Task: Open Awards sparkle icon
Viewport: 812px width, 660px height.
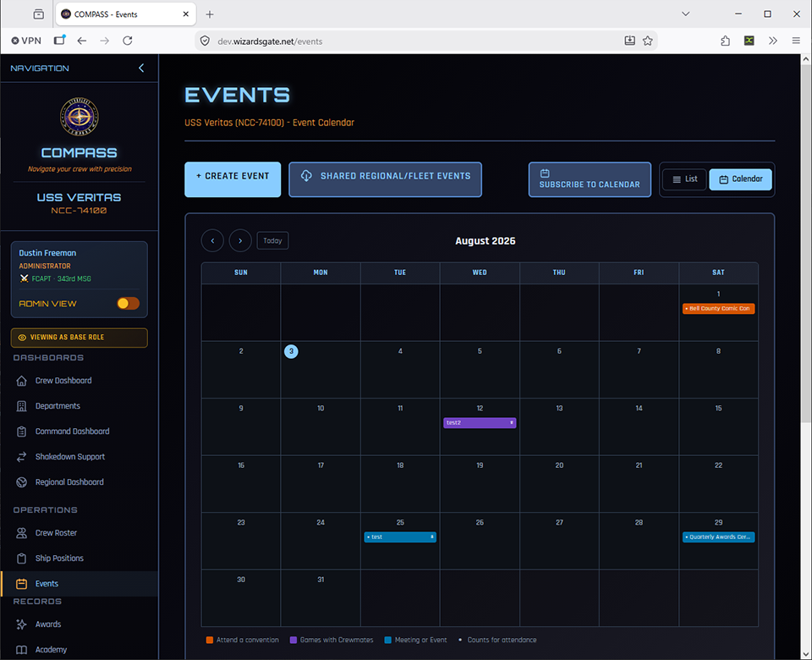Action: [x=21, y=624]
